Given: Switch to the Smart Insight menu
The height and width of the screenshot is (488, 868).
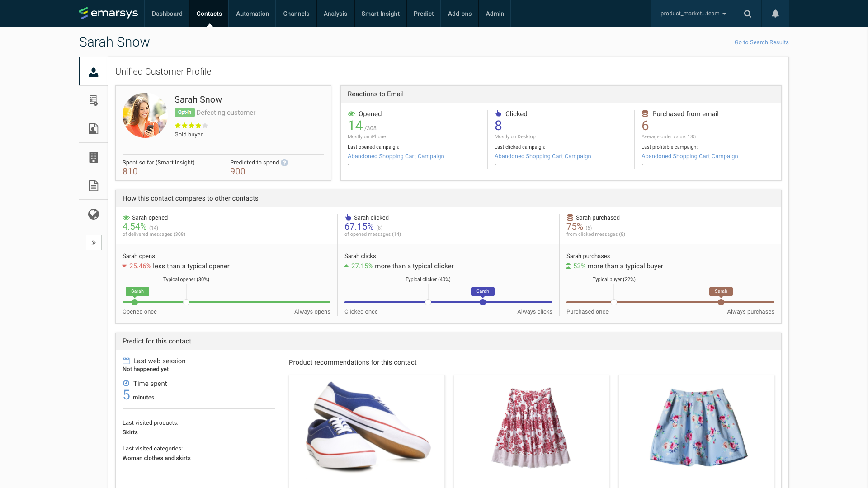Looking at the screenshot, I should tap(380, 14).
